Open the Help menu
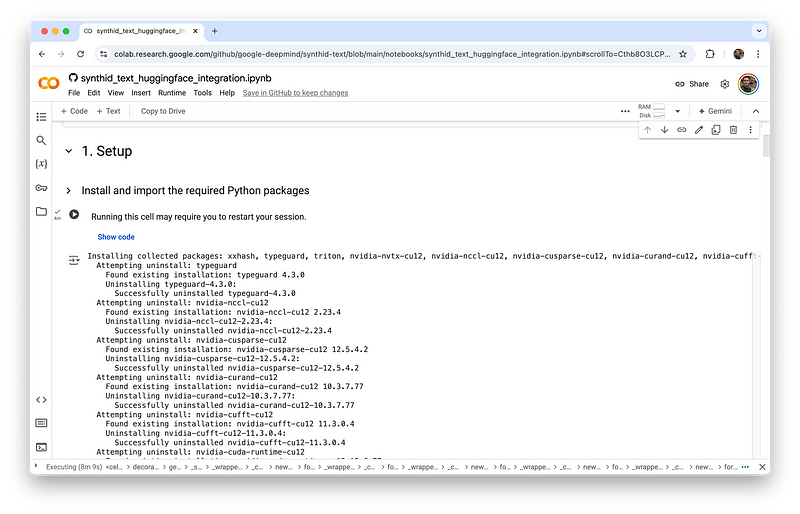The width and height of the screenshot is (800, 514). pyautogui.click(x=227, y=93)
